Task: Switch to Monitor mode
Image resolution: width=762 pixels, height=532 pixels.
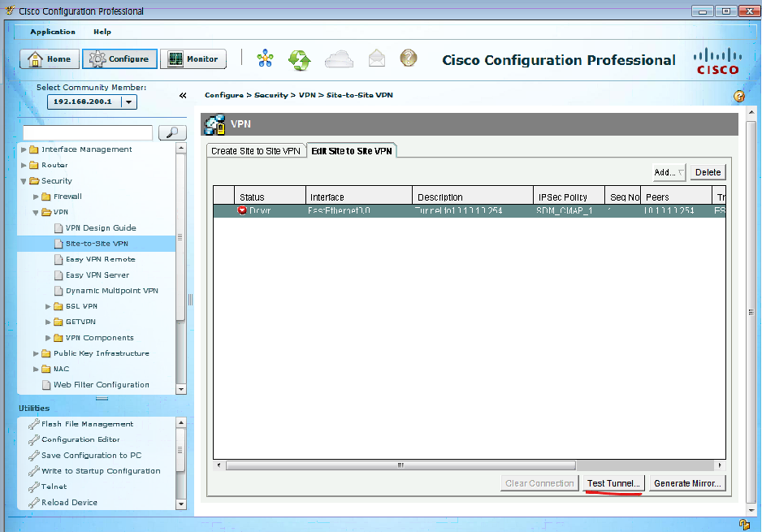Action: click(x=193, y=58)
